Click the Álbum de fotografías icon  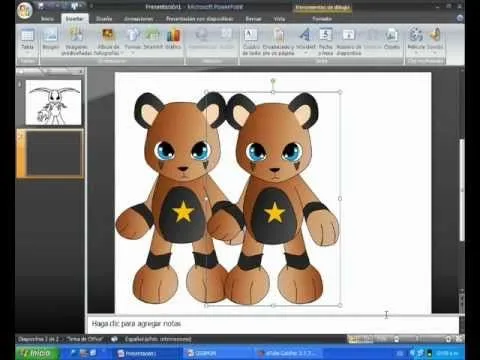coord(108,35)
